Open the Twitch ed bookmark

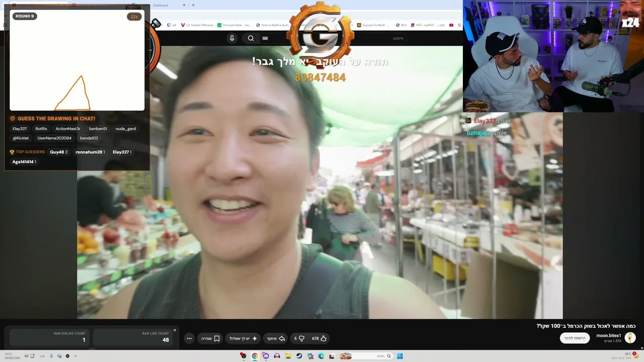(x=172, y=25)
